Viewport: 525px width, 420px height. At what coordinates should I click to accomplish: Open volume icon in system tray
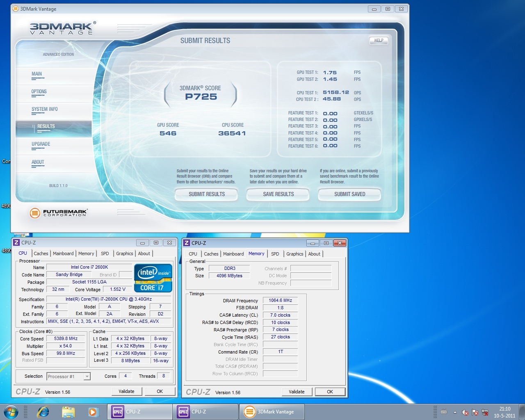click(x=465, y=412)
